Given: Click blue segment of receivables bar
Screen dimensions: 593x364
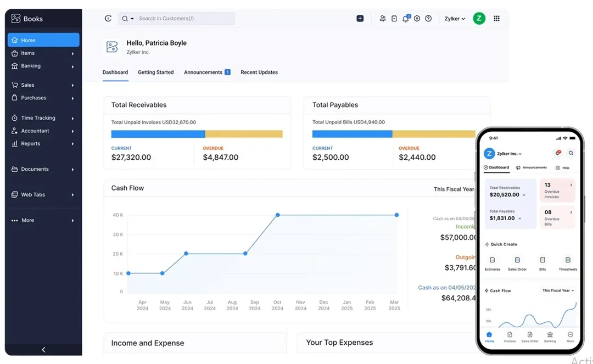Looking at the screenshot, I should [x=158, y=134].
